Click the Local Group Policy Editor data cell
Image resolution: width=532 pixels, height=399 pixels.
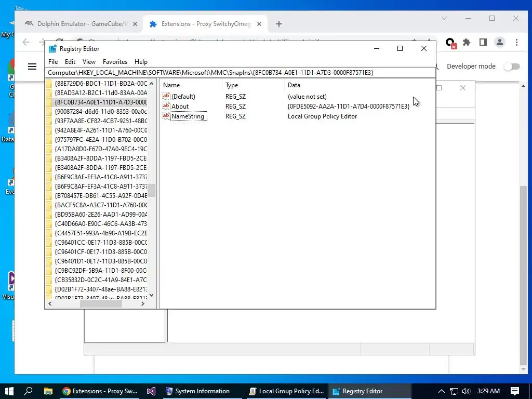coord(322,116)
